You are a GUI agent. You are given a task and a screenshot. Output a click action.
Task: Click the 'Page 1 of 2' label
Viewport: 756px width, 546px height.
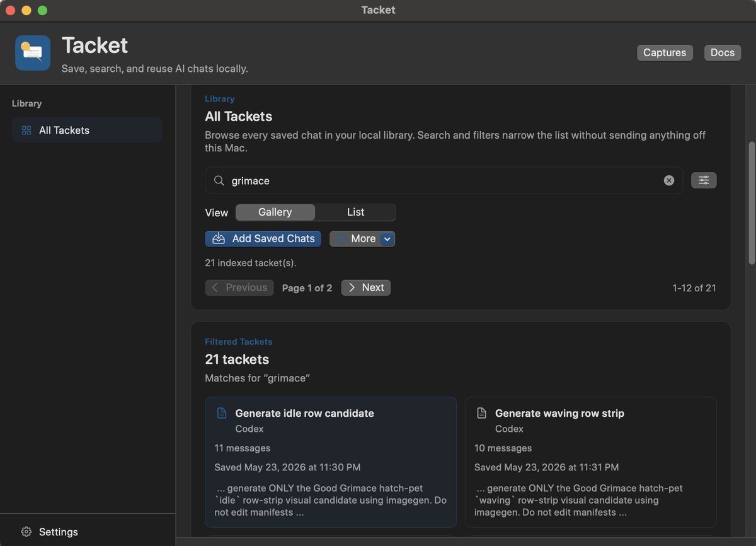[x=307, y=288]
